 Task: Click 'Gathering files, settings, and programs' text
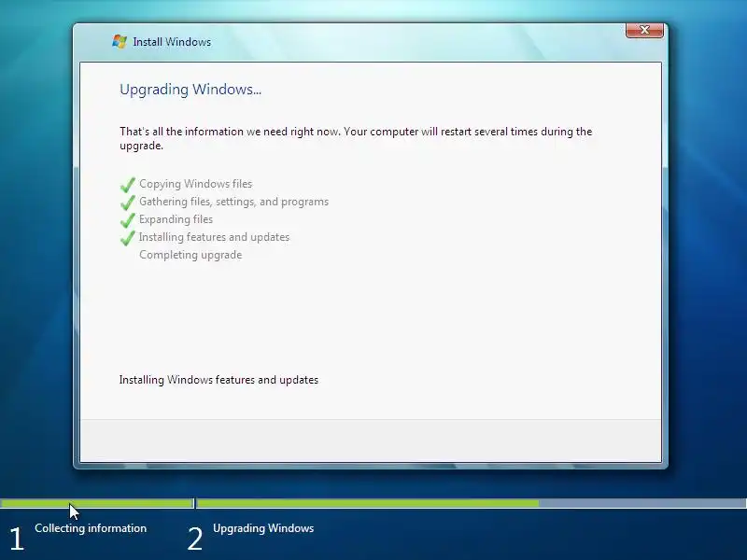click(x=234, y=202)
